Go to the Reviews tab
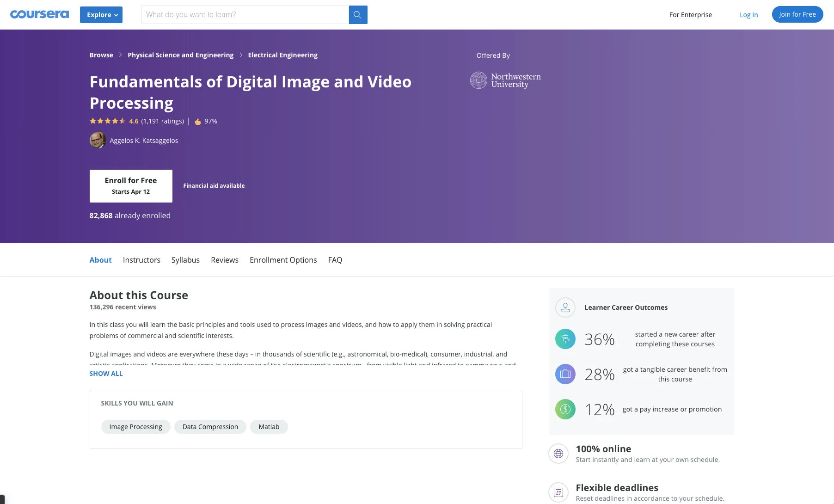The image size is (834, 504). [225, 260]
